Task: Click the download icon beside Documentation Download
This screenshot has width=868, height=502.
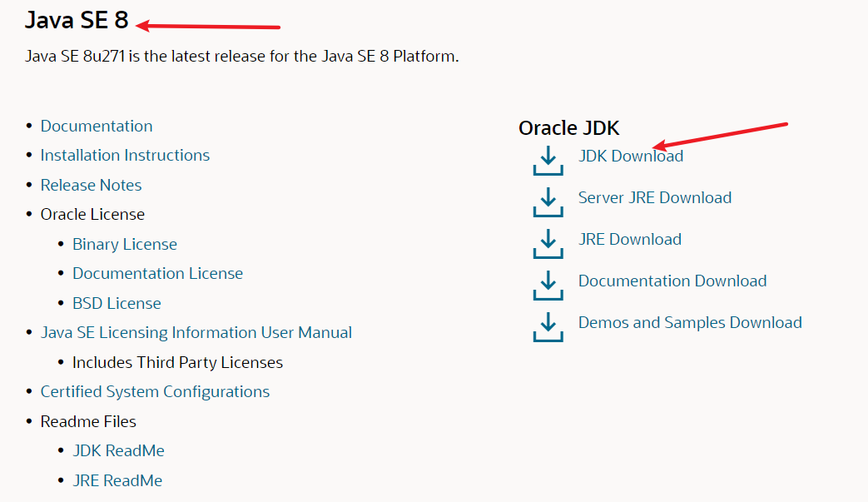Action: click(x=548, y=285)
